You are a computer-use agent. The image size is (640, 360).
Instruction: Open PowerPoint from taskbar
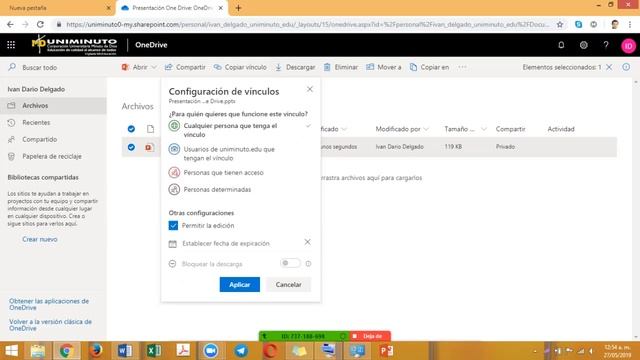[x=386, y=351]
